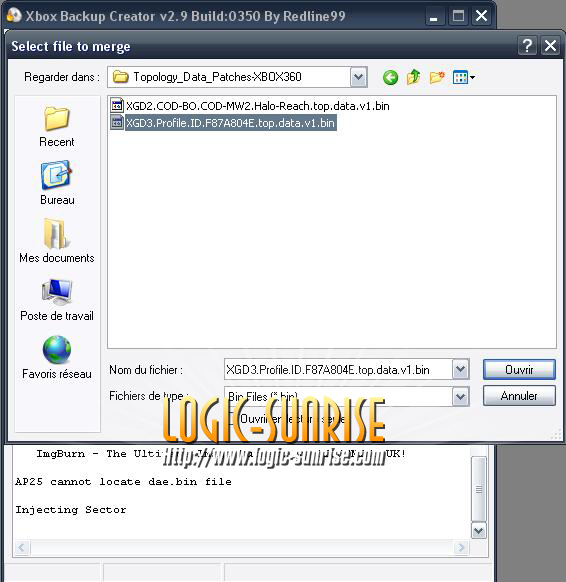Expand the Fichiers de type dropdown
The height and width of the screenshot is (582, 566).
tap(460, 396)
